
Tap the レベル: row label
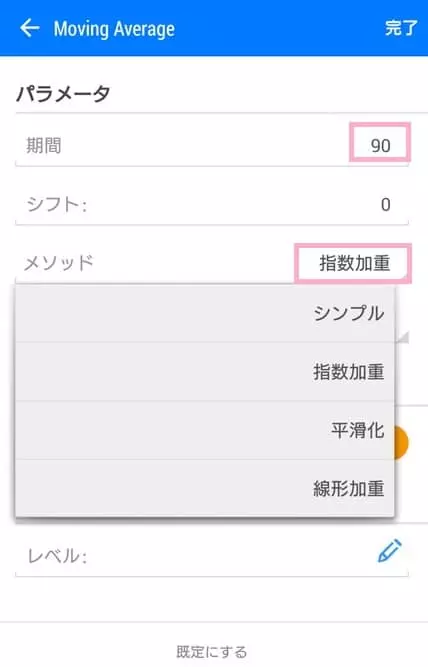pos(57,556)
